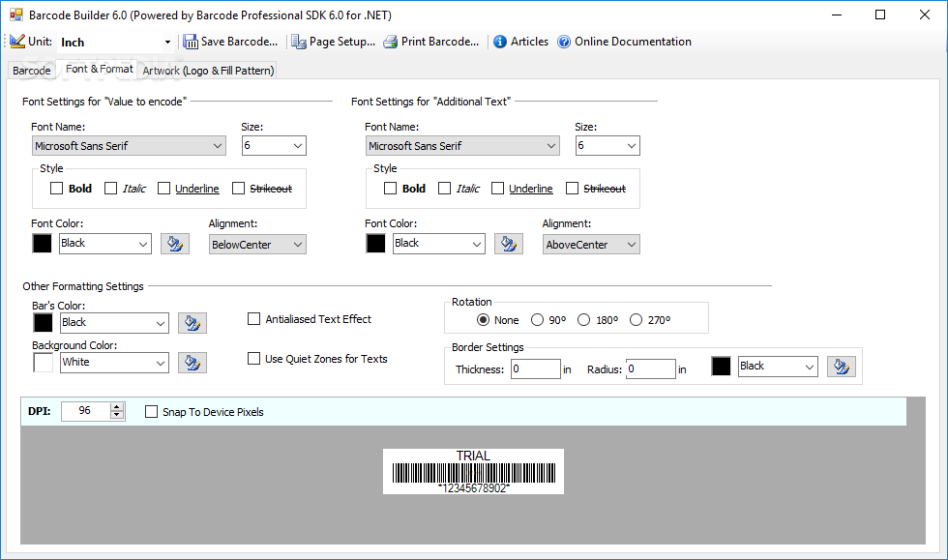
Task: Select 270° rotation option
Action: 637,320
